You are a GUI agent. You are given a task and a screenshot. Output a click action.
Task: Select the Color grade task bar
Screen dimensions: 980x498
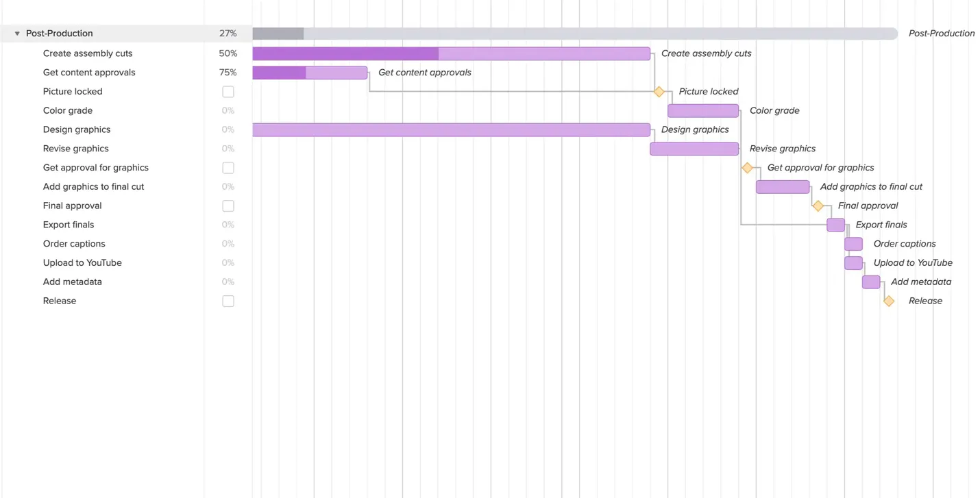point(703,111)
